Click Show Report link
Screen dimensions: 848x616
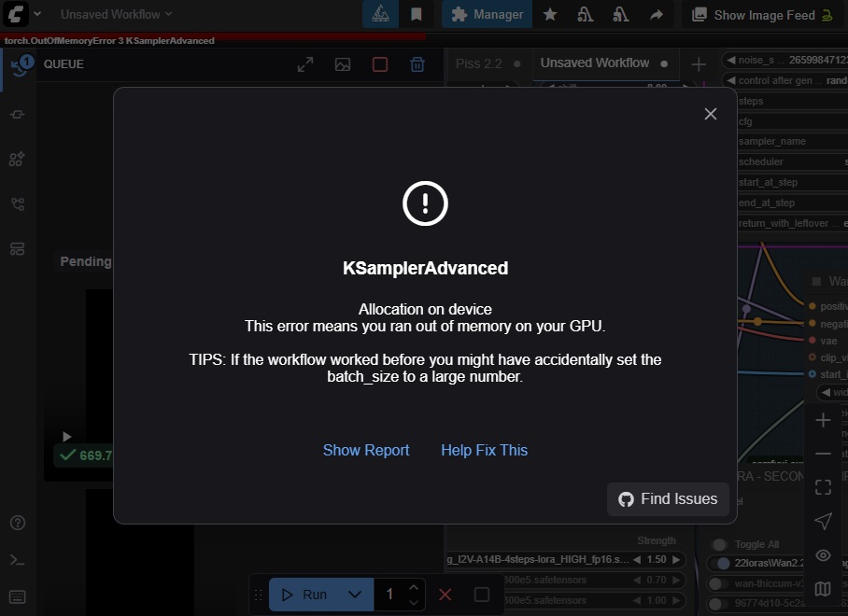coord(366,450)
